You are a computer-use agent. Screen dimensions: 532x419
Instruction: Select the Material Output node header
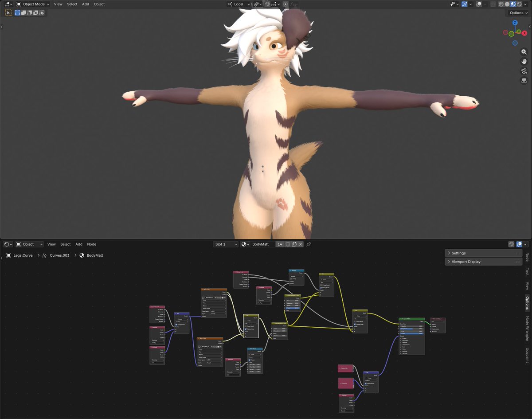438,319
